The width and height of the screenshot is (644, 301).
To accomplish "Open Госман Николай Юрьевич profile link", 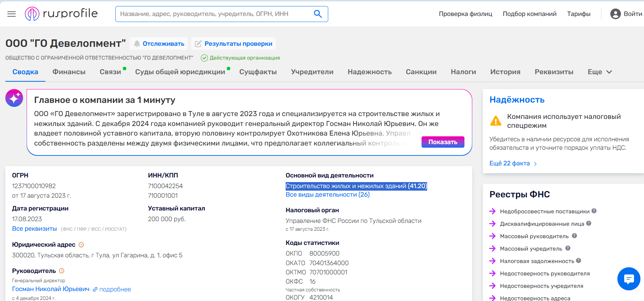I will tap(51, 289).
